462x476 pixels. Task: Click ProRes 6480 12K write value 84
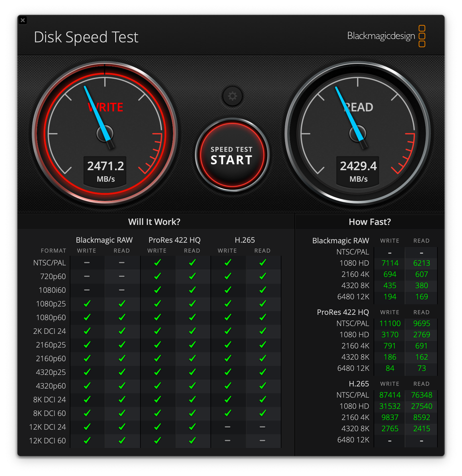390,368
